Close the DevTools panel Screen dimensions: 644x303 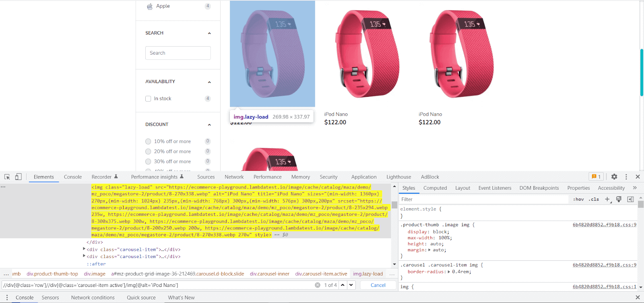pos(638,177)
